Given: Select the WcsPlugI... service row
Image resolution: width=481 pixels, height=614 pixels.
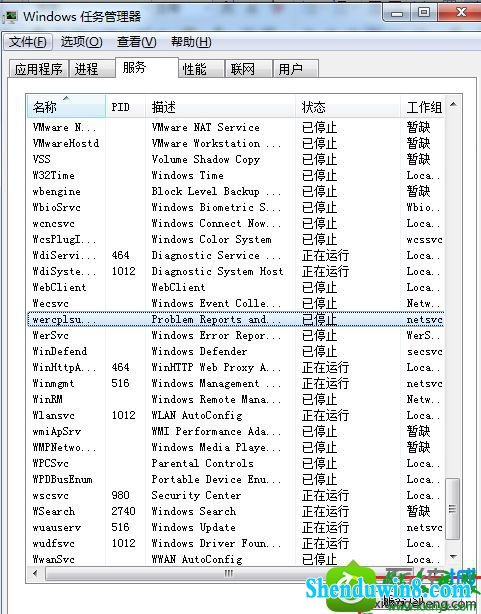Looking at the screenshot, I should click(236, 240).
